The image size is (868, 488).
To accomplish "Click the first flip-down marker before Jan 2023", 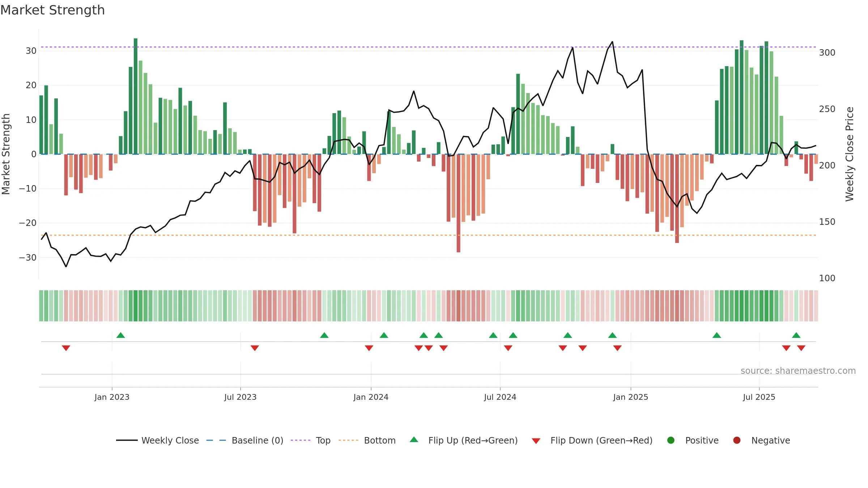I will pos(66,348).
